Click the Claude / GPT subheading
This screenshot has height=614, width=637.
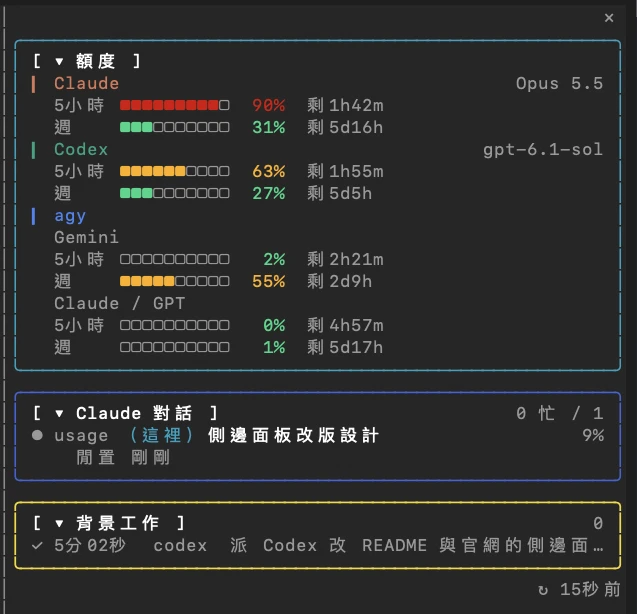(119, 304)
